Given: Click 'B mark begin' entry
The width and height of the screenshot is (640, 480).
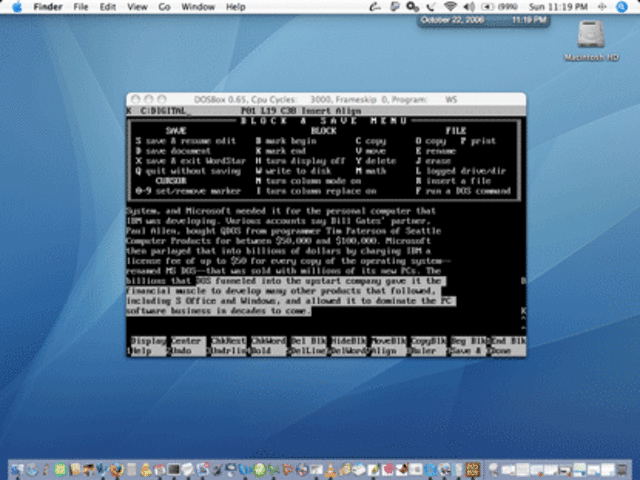Looking at the screenshot, I should point(286,141).
